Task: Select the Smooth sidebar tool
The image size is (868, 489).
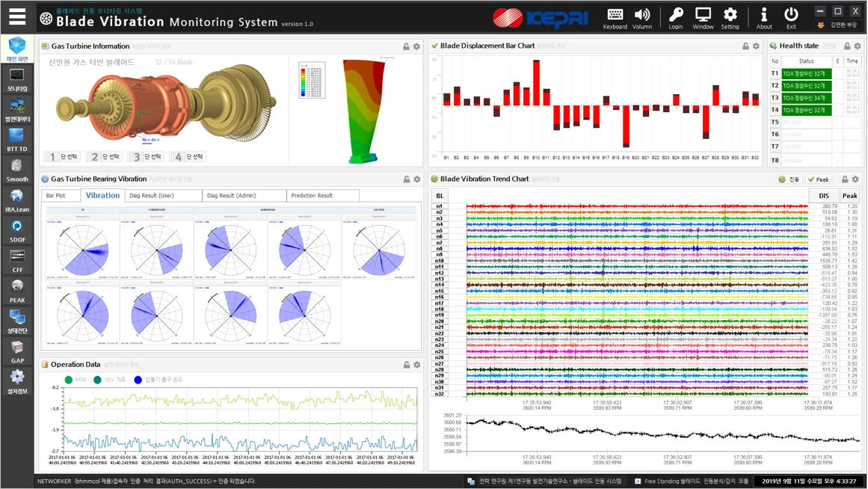Action: point(17,170)
